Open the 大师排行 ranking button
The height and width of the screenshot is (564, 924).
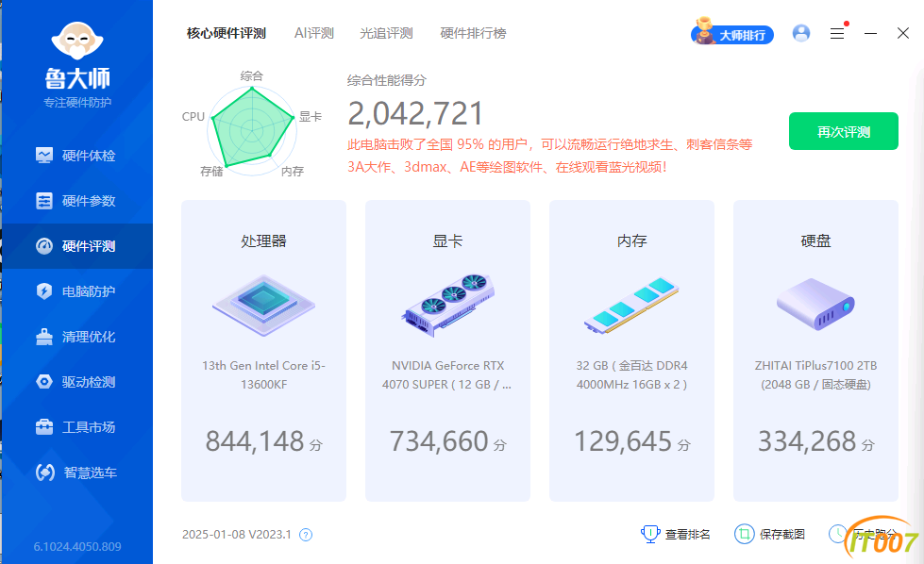point(732,34)
